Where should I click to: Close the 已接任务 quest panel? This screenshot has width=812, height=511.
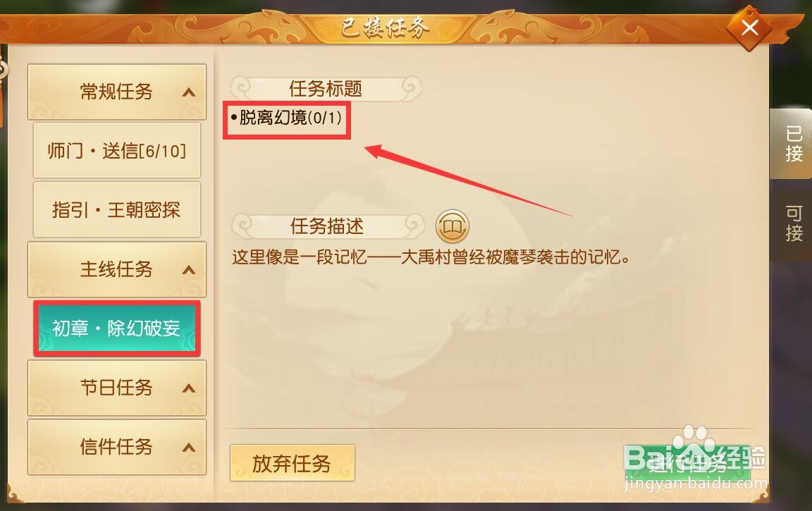pyautogui.click(x=749, y=27)
